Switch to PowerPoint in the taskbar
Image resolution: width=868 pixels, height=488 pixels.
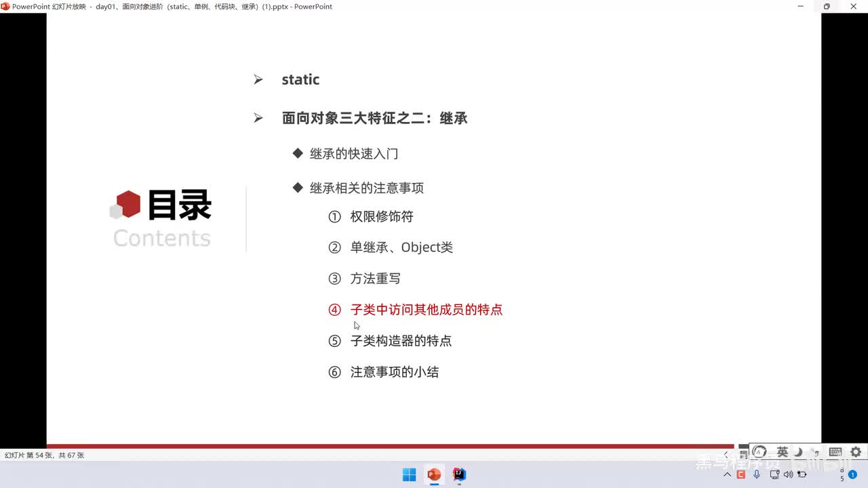tap(435, 474)
